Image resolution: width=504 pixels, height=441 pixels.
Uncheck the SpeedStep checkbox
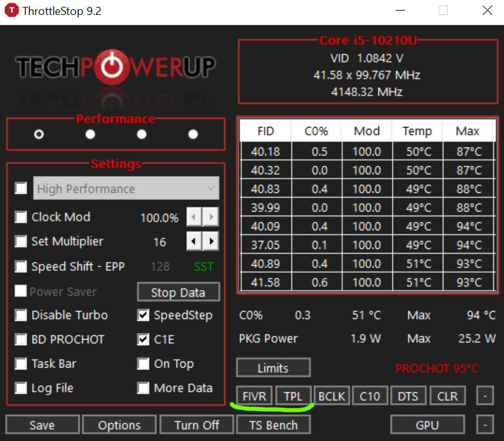(143, 315)
